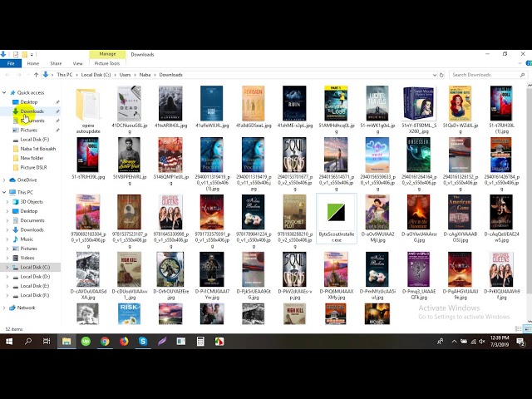Select the 5146QMP1eUL.jpg flag cover thumbnail
The height and width of the screenshot is (399, 532).
pos(170,155)
